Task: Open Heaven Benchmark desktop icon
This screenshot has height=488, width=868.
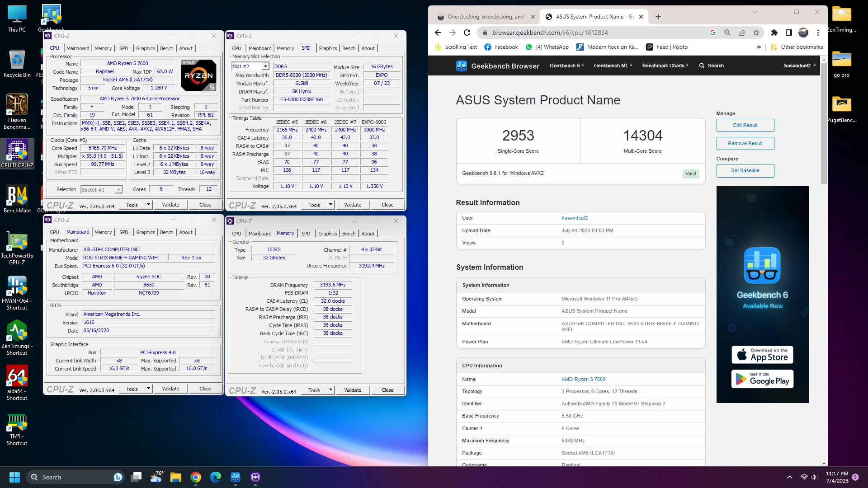Action: [17, 112]
